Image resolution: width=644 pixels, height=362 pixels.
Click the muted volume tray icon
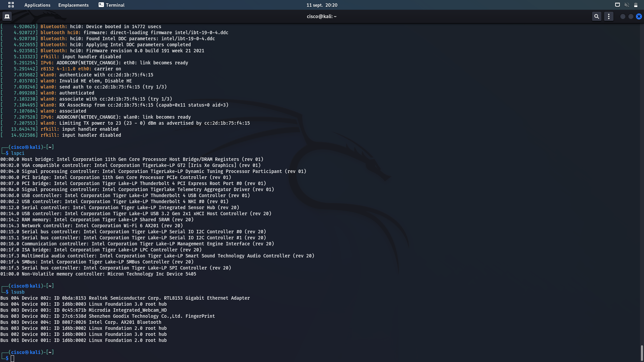pos(627,5)
